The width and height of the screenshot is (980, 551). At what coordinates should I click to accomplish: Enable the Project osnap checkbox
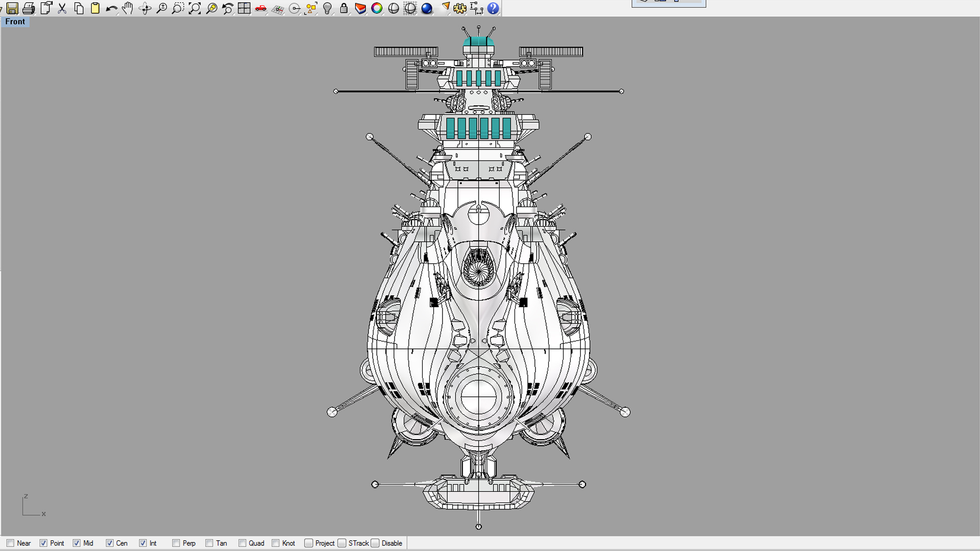click(x=309, y=543)
